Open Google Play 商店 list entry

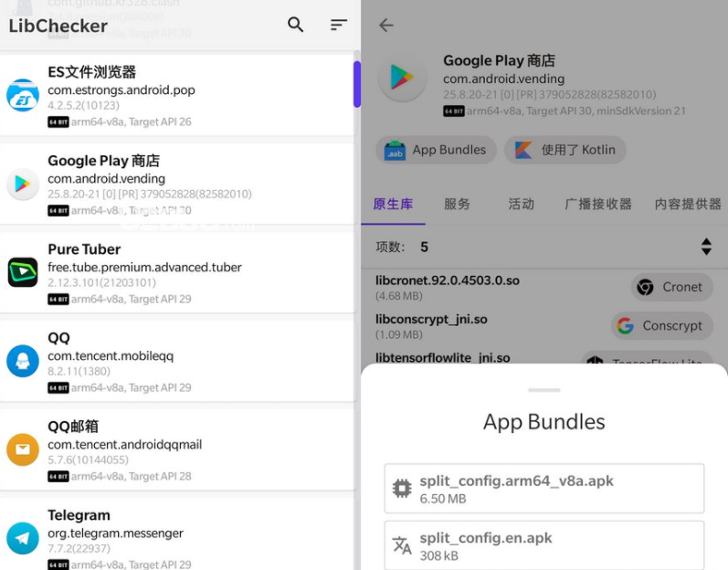pos(178,185)
